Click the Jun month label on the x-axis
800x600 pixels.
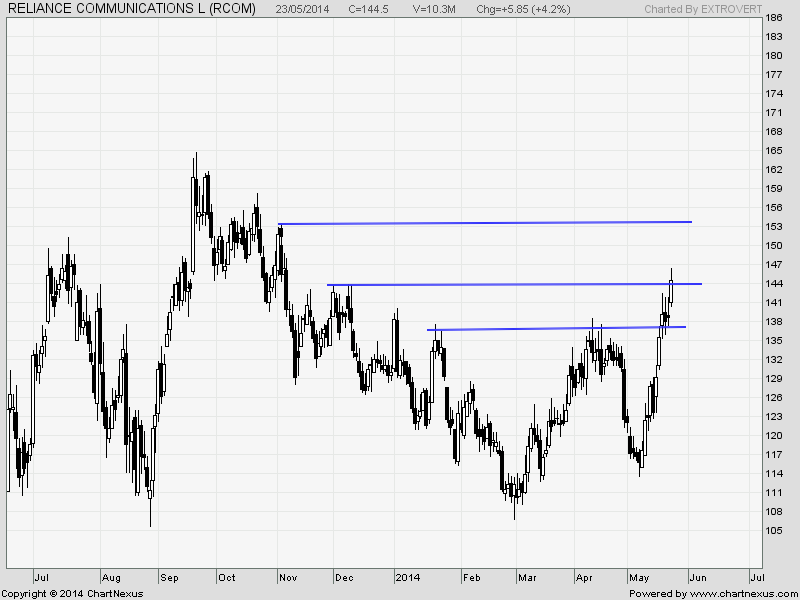[700, 577]
